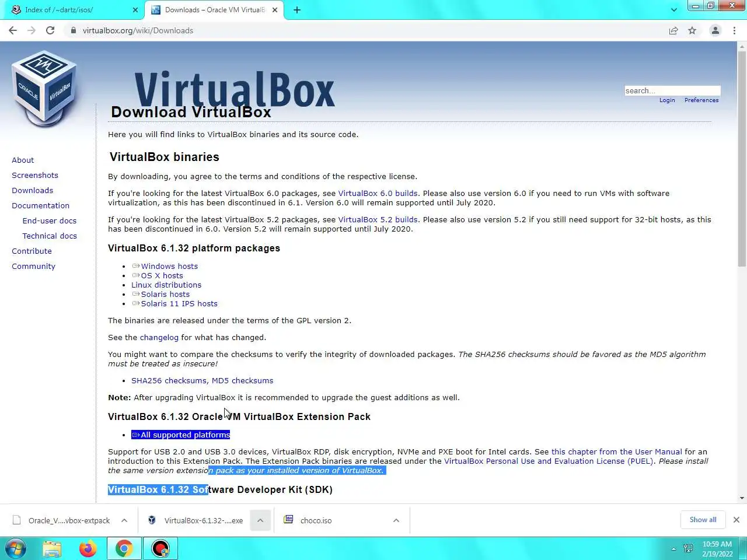Image resolution: width=747 pixels, height=560 pixels.
Task: Open Community in the sidebar
Action: point(33,266)
